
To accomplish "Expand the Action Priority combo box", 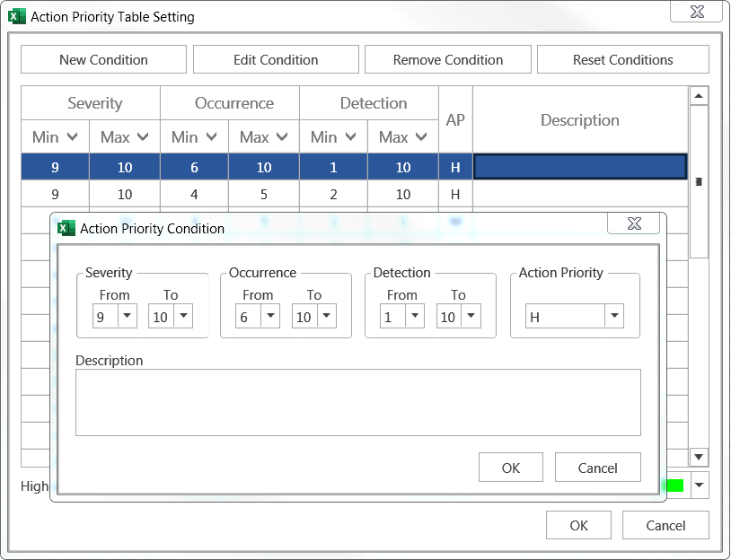I will pyautogui.click(x=614, y=316).
